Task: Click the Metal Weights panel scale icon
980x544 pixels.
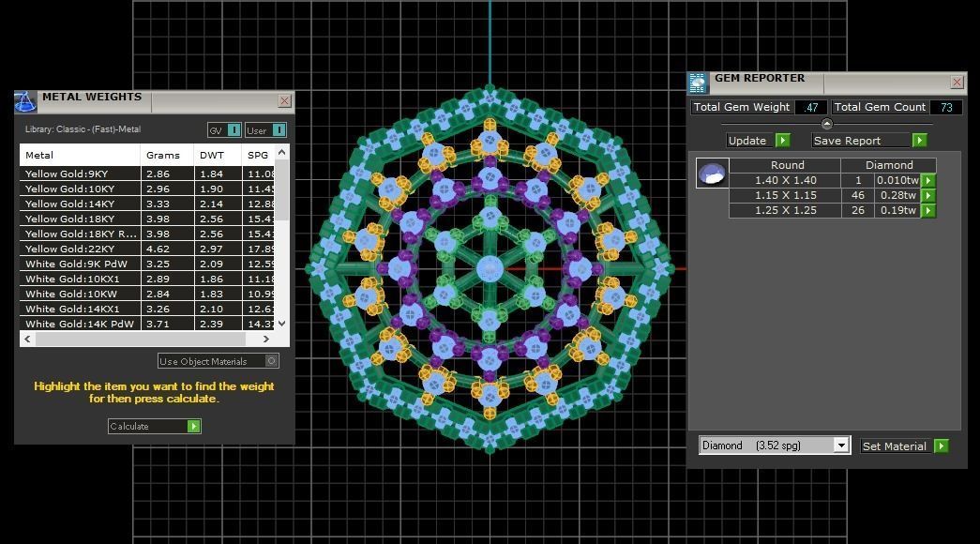Action: coord(25,101)
